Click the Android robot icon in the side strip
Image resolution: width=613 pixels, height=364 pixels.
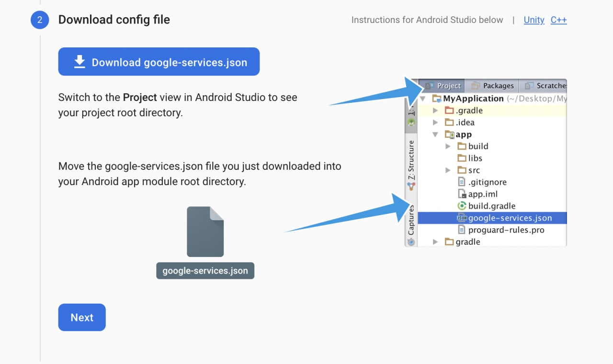point(411,123)
